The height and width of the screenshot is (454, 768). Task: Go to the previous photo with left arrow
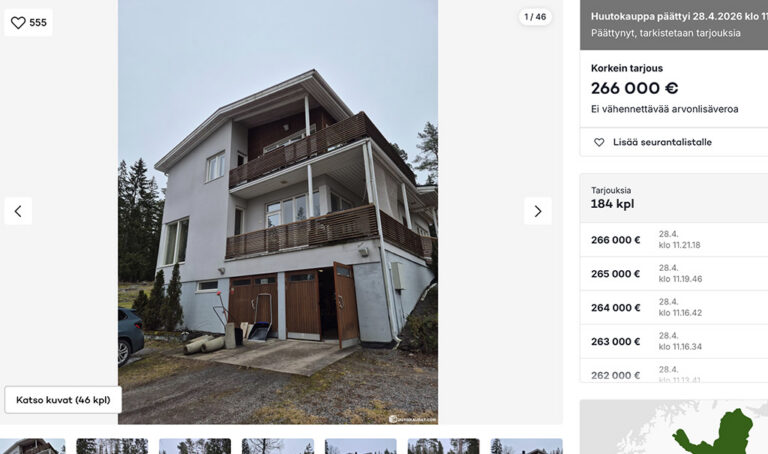[x=18, y=211]
